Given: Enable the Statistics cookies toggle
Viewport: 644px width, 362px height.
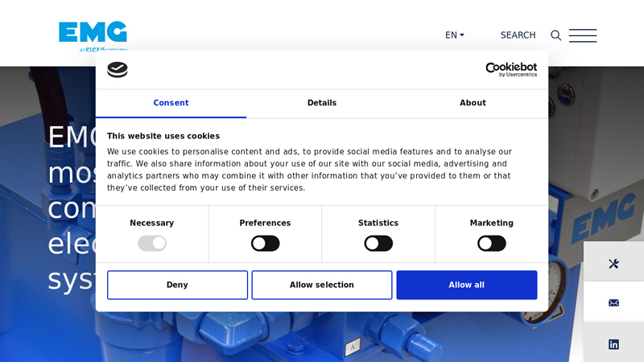Looking at the screenshot, I should tap(378, 243).
